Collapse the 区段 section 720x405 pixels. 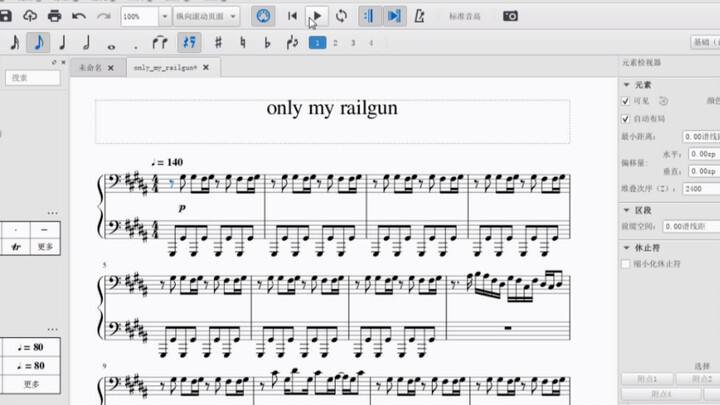pos(627,210)
